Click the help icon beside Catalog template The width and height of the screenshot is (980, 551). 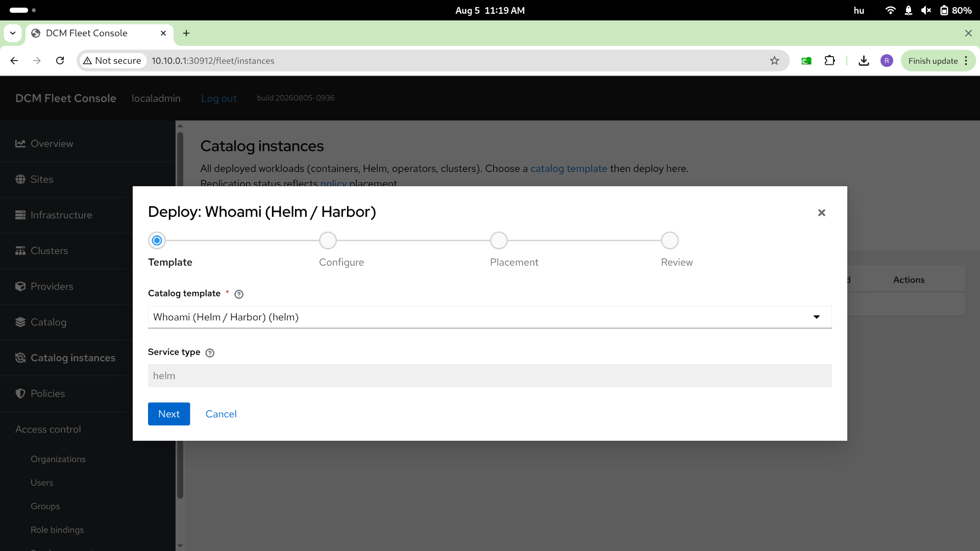(239, 294)
